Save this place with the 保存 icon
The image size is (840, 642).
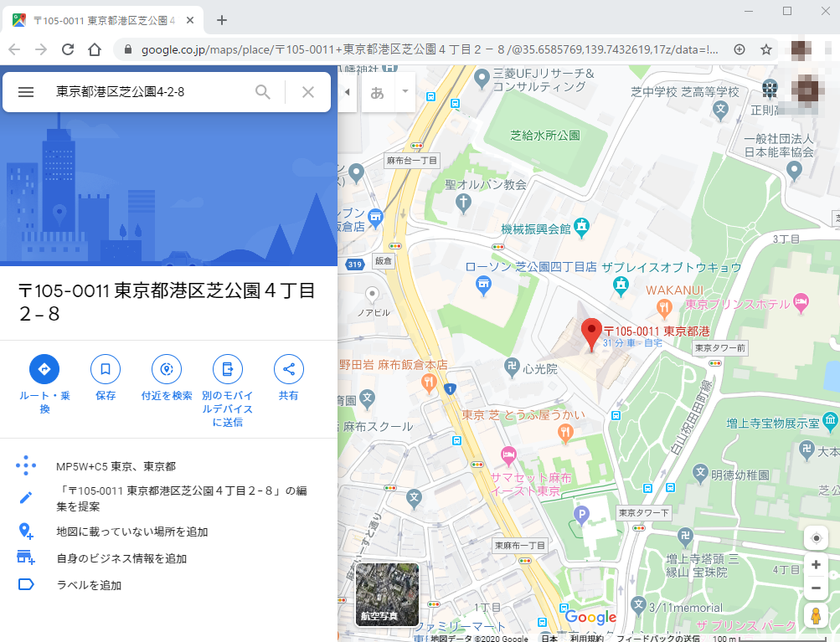click(106, 368)
